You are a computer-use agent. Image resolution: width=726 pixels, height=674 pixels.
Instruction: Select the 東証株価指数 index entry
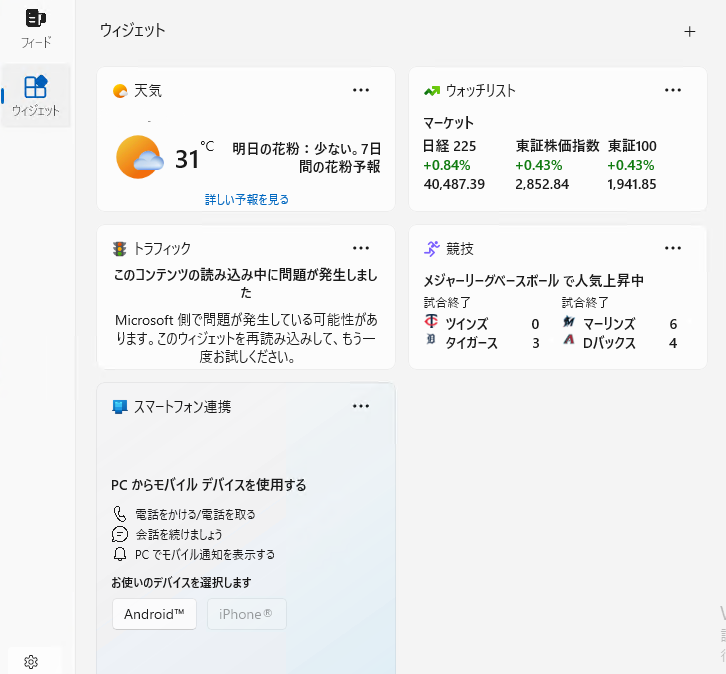(557, 146)
